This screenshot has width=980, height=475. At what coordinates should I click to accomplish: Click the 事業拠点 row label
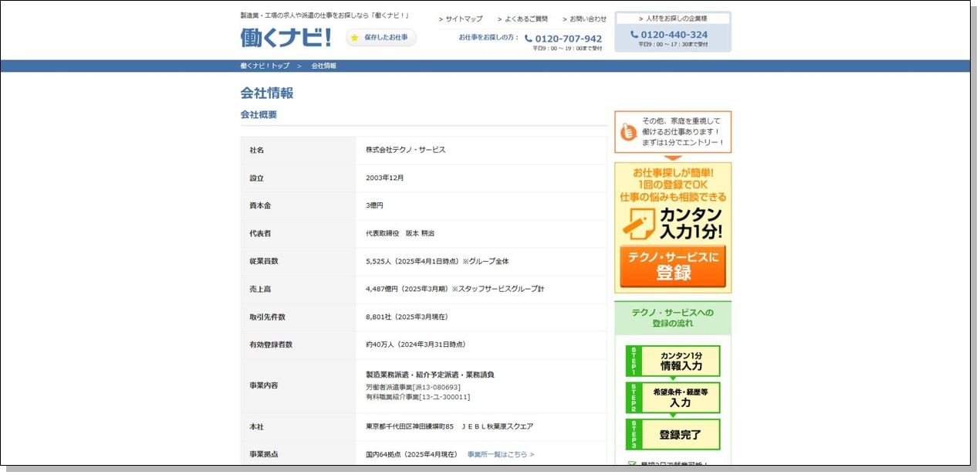264,454
